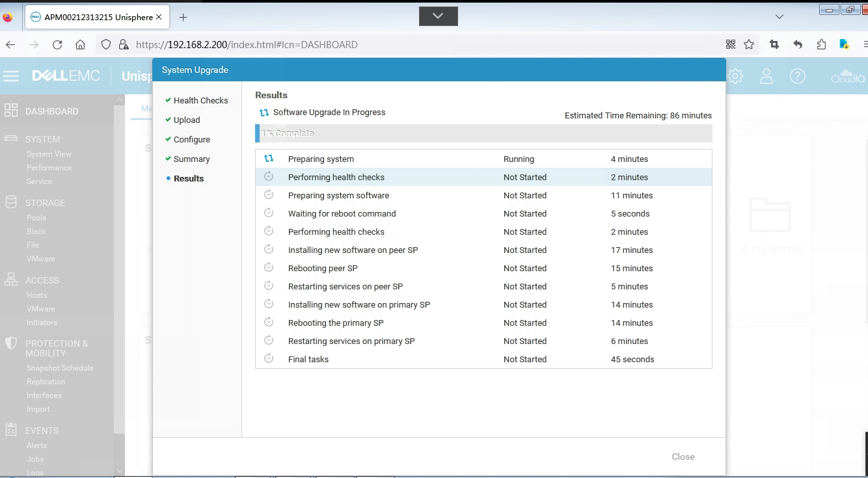This screenshot has height=478, width=868.
Task: Click the shield tracking protection icon
Action: [106, 45]
